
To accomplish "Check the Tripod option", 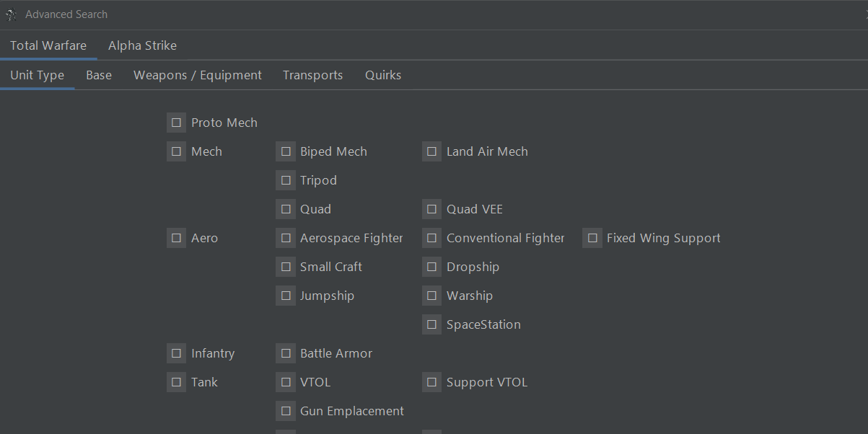I will tap(286, 180).
